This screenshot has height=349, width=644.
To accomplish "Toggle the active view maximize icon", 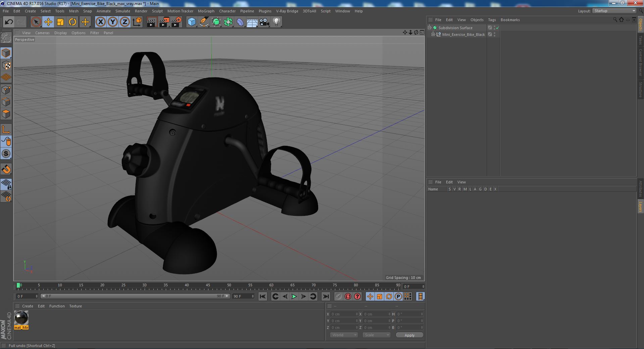I will pyautogui.click(x=422, y=33).
